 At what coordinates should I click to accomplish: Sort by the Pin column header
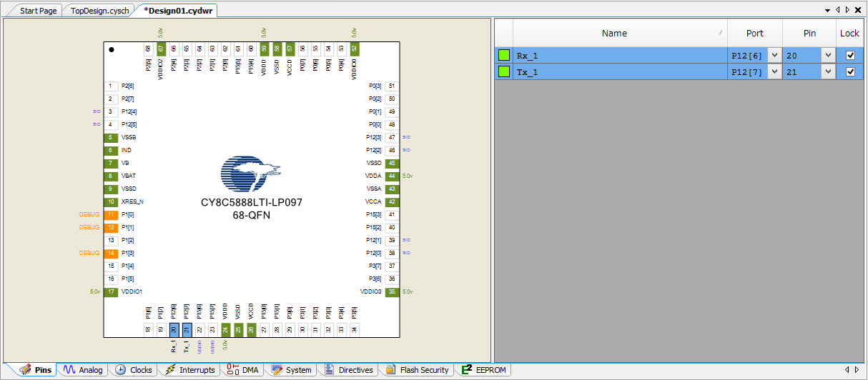click(809, 33)
